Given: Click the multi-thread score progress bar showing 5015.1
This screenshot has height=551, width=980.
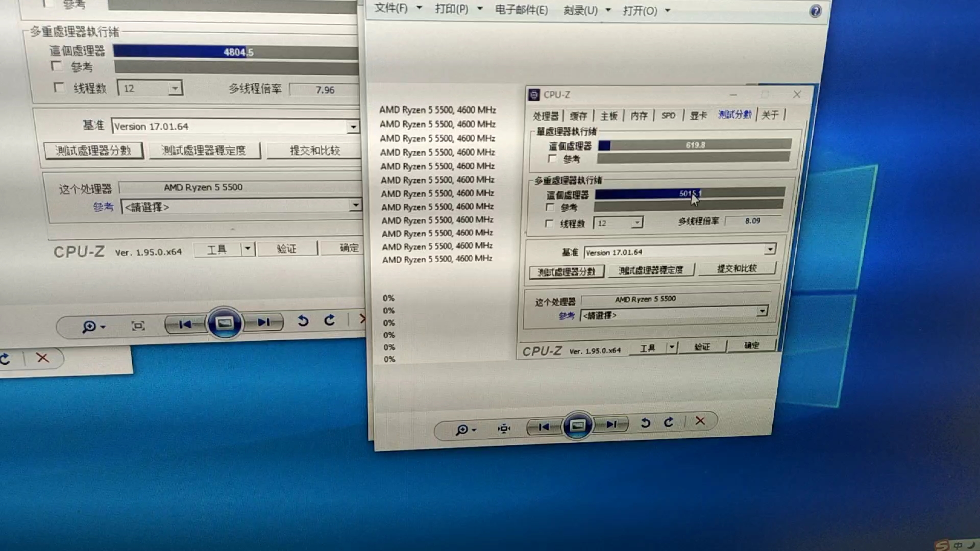Looking at the screenshot, I should (x=689, y=194).
